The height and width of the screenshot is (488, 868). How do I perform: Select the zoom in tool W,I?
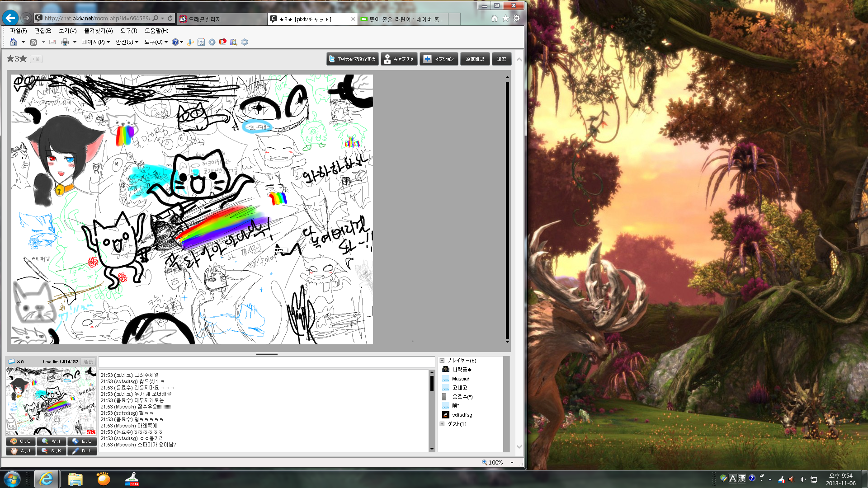51,441
